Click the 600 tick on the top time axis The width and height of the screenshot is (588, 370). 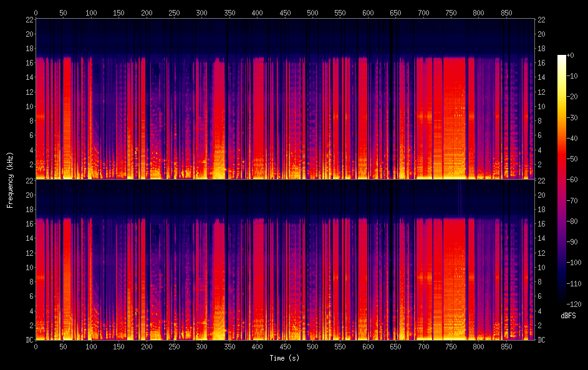coord(368,12)
